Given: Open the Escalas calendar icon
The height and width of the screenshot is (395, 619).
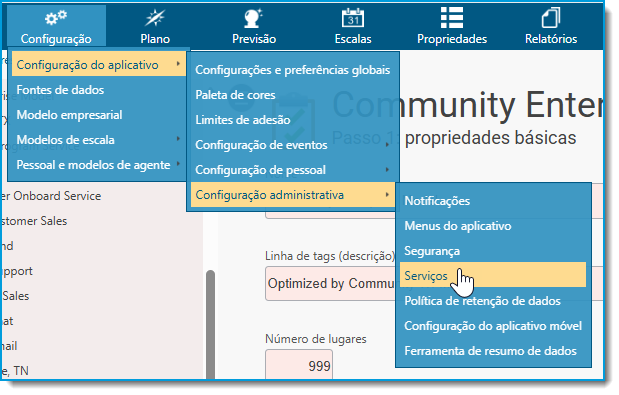Looking at the screenshot, I should [x=353, y=18].
